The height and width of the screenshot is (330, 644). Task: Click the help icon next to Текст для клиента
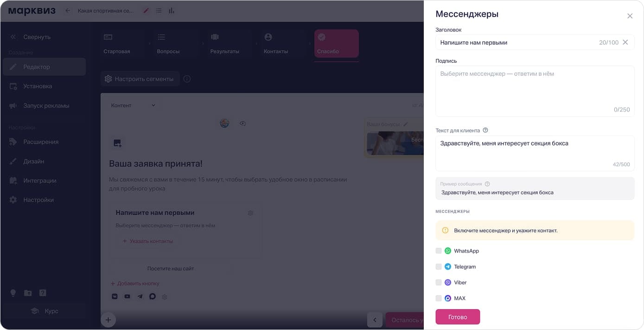(x=485, y=130)
